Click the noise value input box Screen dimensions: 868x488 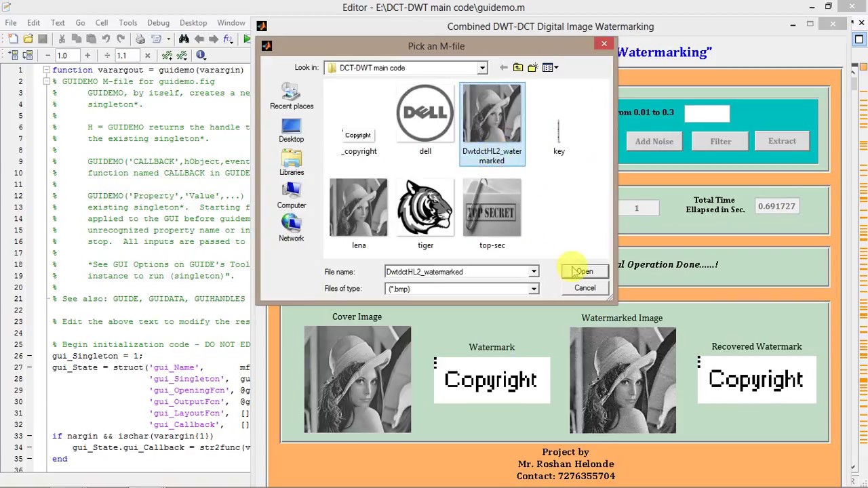pyautogui.click(x=707, y=114)
